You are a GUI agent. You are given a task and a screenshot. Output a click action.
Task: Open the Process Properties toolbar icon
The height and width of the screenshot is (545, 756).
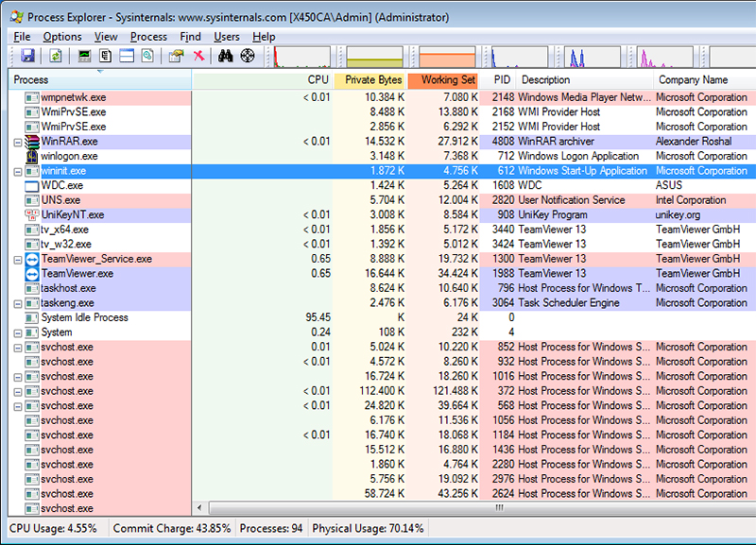pos(177,56)
